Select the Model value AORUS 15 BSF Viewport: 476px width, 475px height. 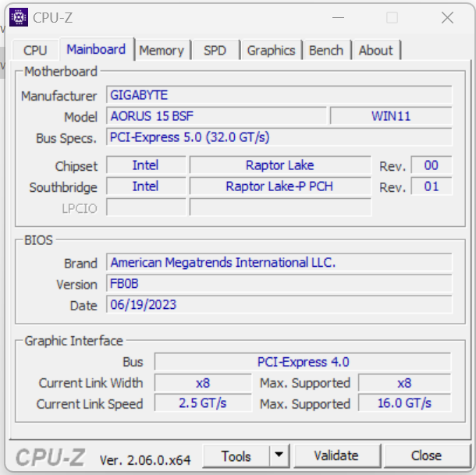click(x=216, y=116)
